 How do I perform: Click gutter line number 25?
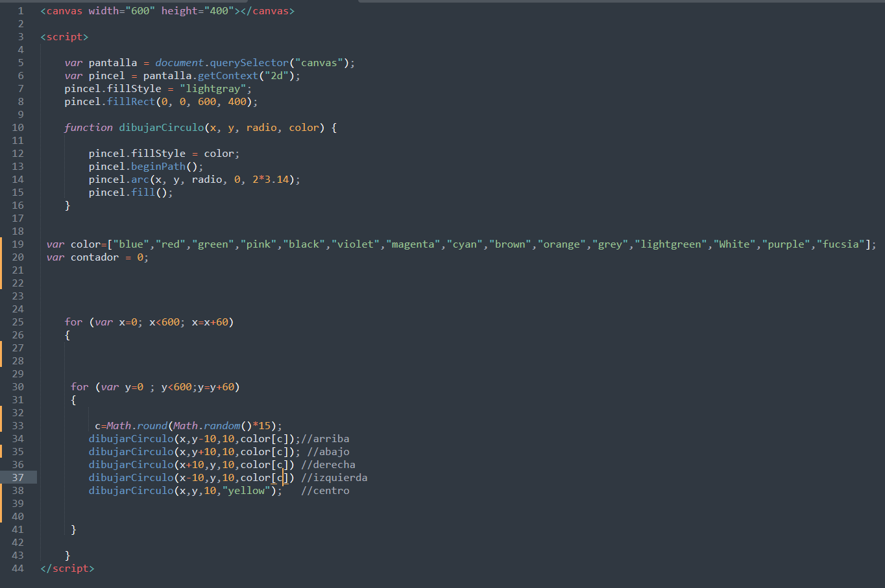18,322
